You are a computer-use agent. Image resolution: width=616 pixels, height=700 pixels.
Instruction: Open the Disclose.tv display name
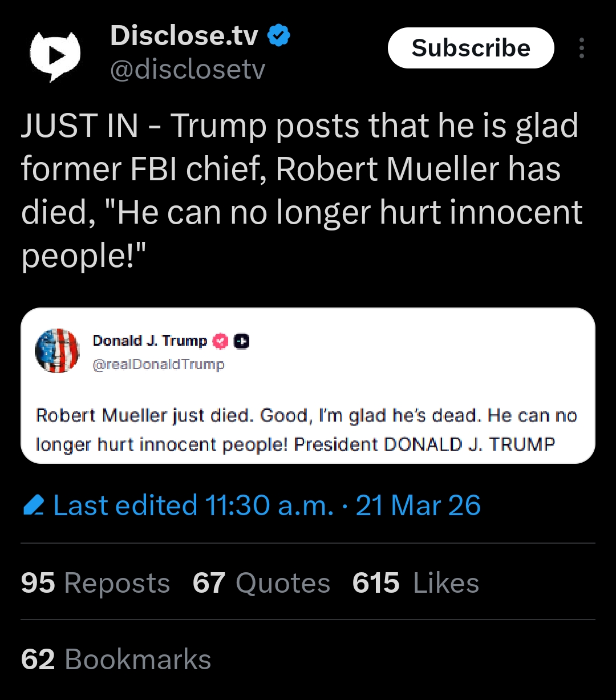click(184, 36)
